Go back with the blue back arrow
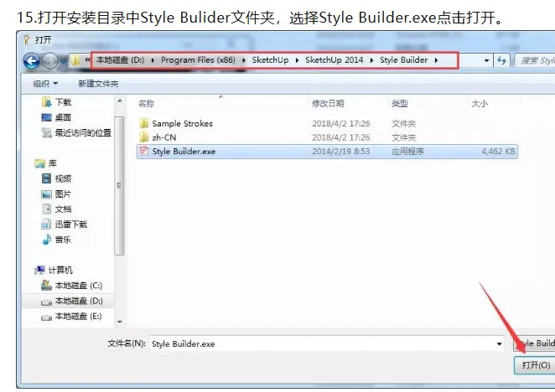Viewport: 555px width, 392px height. (x=31, y=61)
